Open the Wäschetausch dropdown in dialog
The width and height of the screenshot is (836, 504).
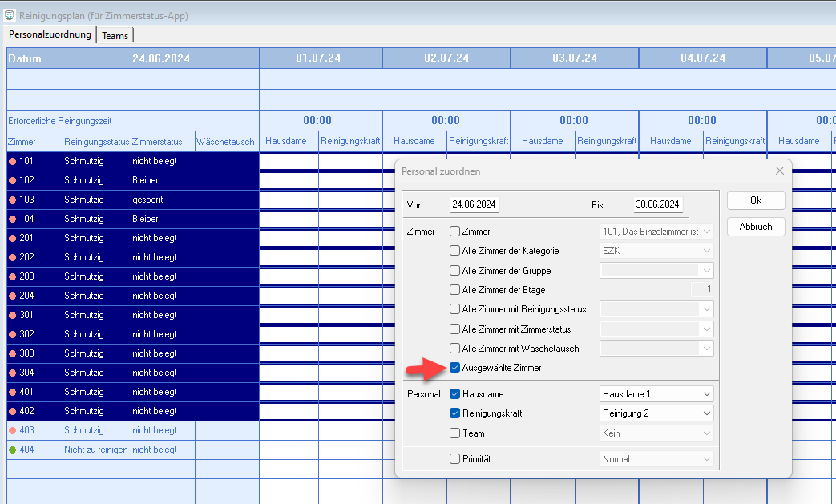coord(656,349)
